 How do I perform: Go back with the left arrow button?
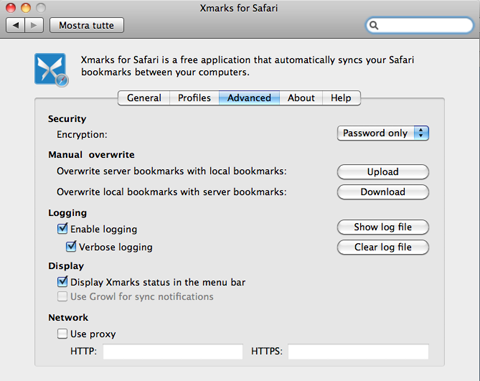(x=15, y=25)
